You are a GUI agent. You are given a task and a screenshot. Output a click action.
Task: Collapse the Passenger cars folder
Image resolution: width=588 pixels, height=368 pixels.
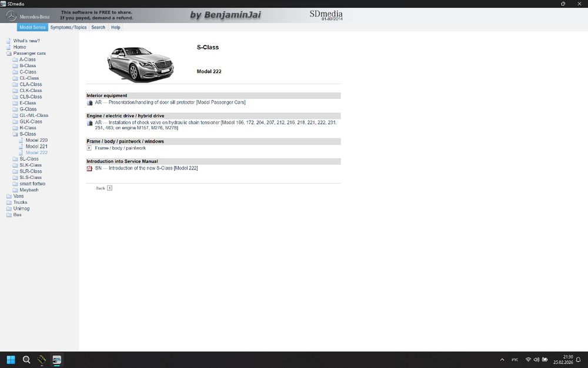(9, 54)
